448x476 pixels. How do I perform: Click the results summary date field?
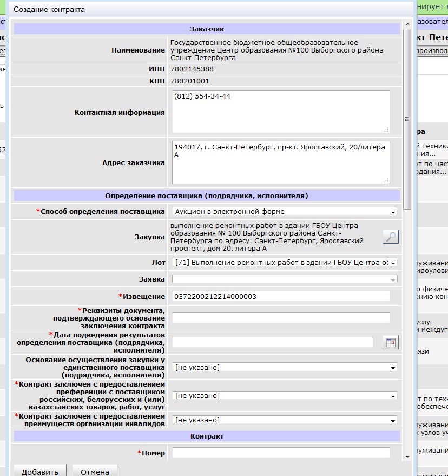point(272,342)
